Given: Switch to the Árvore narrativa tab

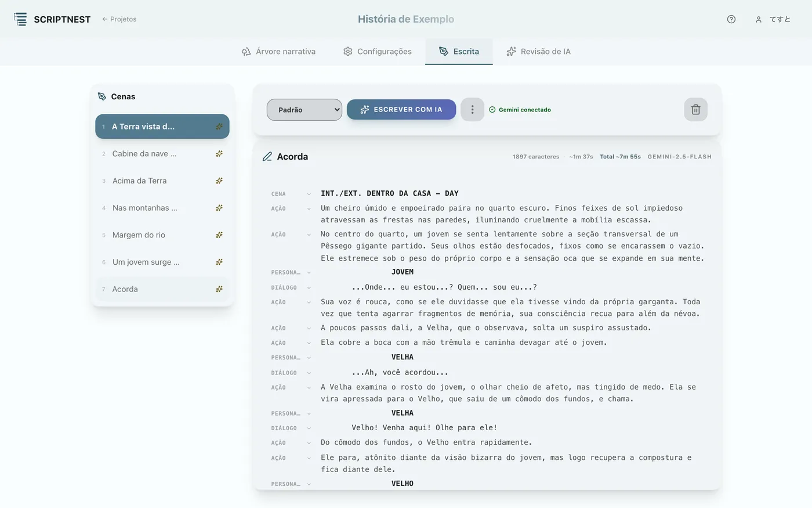Looking at the screenshot, I should point(278,52).
